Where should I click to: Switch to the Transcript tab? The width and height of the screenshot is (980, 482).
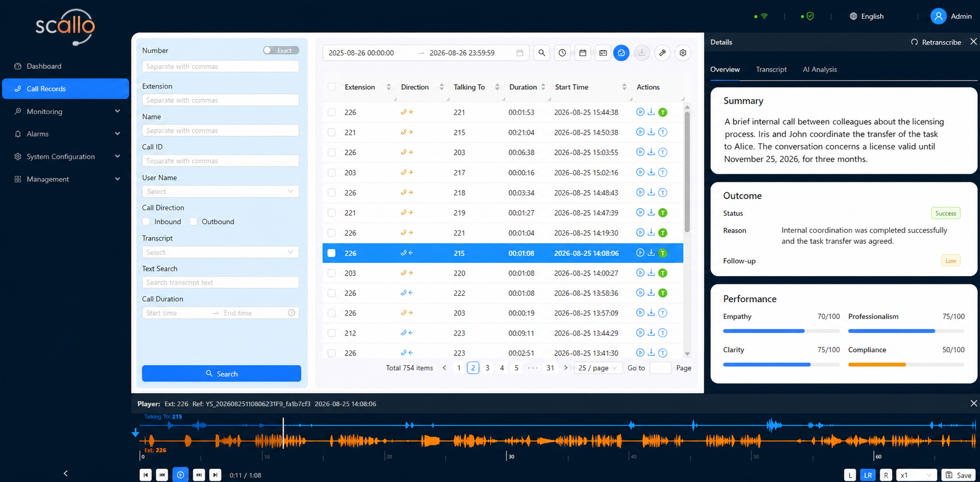click(x=771, y=70)
